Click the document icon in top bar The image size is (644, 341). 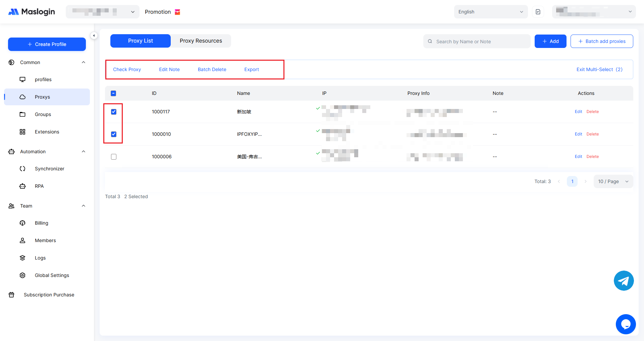click(538, 12)
